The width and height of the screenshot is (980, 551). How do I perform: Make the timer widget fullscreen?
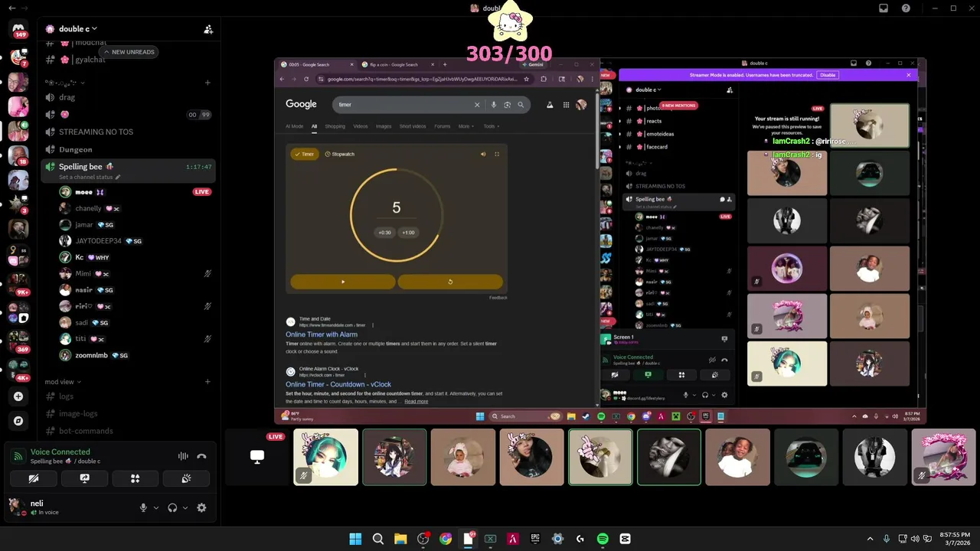(497, 154)
